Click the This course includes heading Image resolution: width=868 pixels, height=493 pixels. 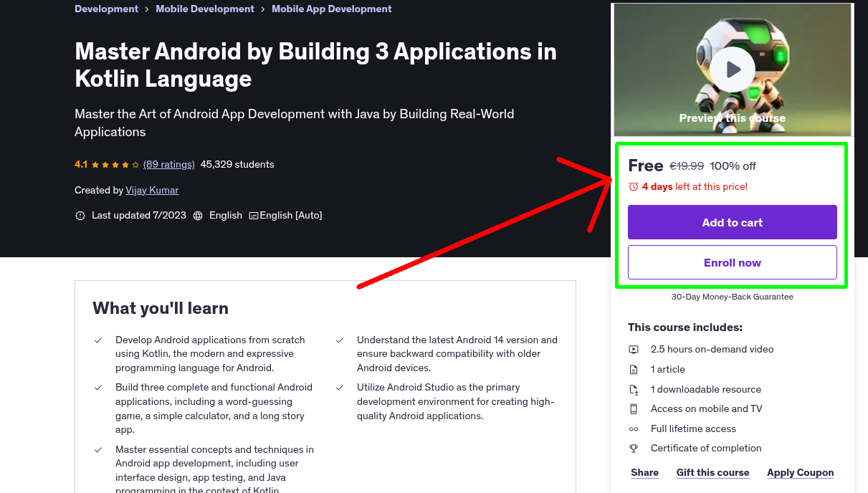(685, 327)
